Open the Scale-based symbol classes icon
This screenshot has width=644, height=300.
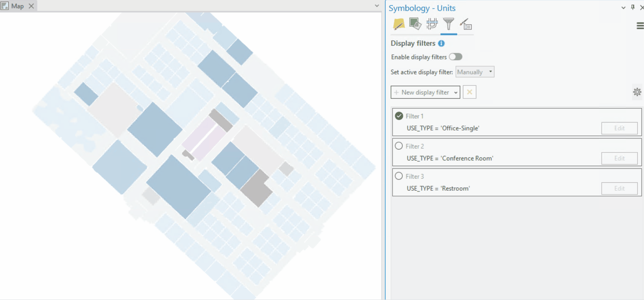click(432, 24)
